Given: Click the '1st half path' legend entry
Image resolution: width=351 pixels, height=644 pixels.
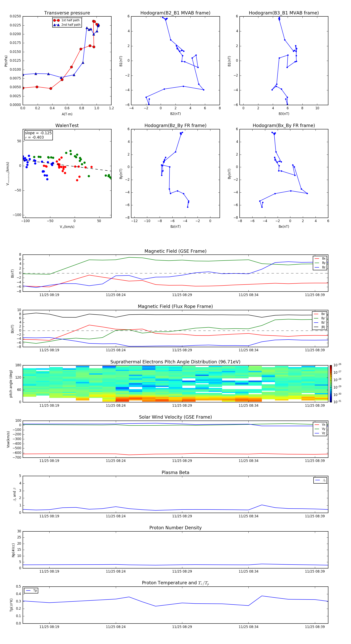Looking at the screenshot, I should click(x=67, y=20).
